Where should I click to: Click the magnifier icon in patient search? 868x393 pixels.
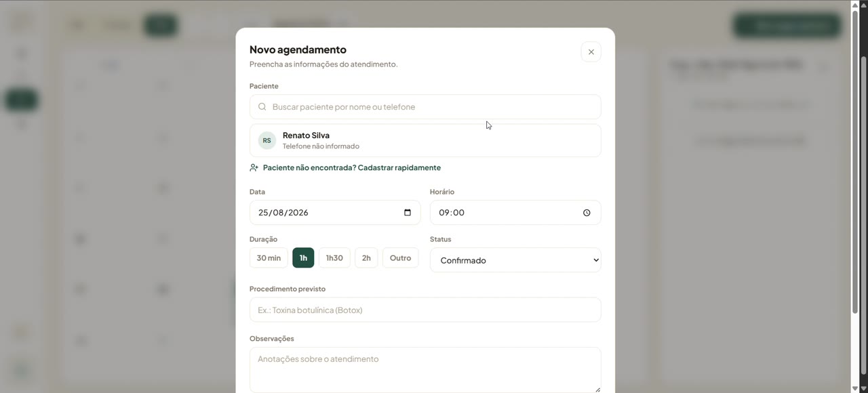click(x=262, y=107)
